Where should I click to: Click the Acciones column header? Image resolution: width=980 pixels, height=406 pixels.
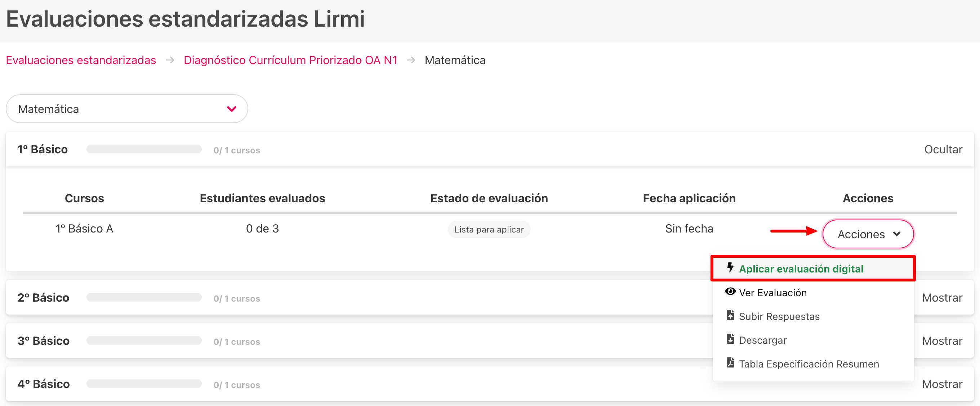[868, 198]
